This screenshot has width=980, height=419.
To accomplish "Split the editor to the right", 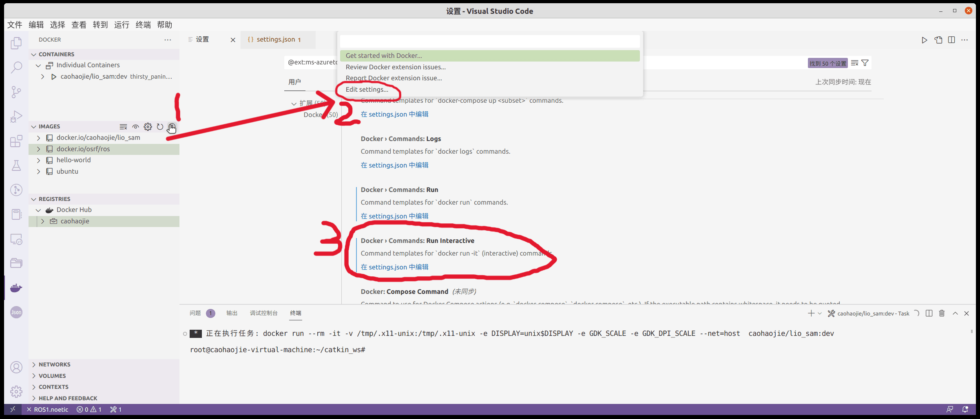I will coord(951,40).
